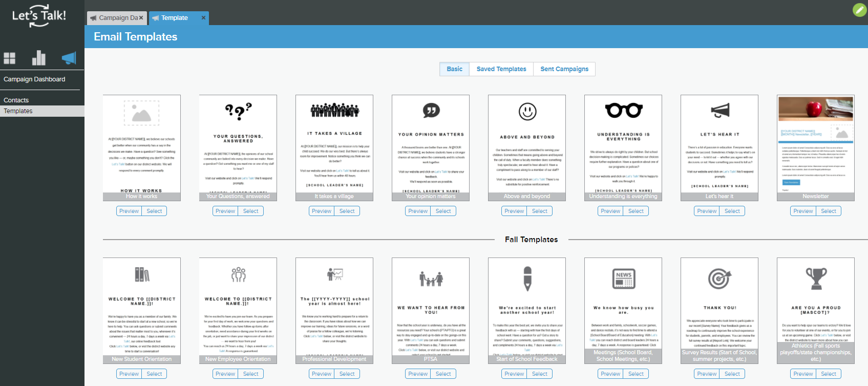
Task: Preview the PTSA fall template
Action: click(418, 374)
